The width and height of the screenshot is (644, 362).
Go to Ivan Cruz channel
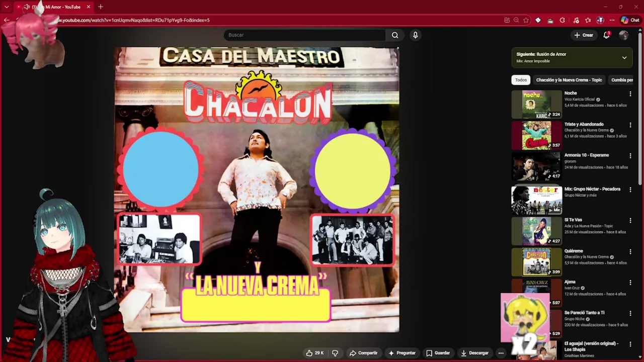coord(572,288)
